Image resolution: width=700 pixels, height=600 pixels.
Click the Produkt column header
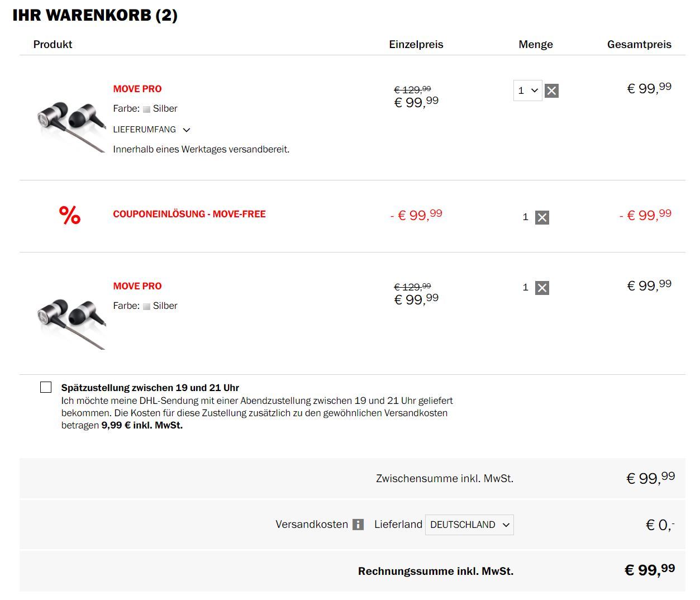(x=53, y=44)
